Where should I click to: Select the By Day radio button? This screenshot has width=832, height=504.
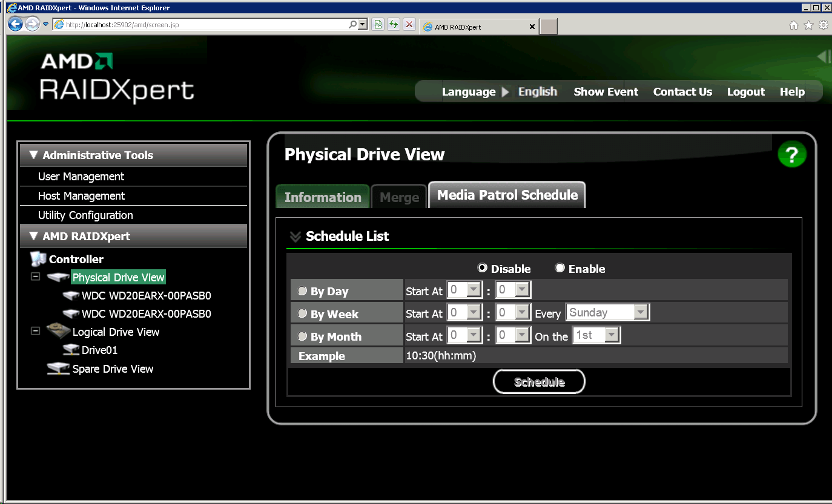point(303,291)
